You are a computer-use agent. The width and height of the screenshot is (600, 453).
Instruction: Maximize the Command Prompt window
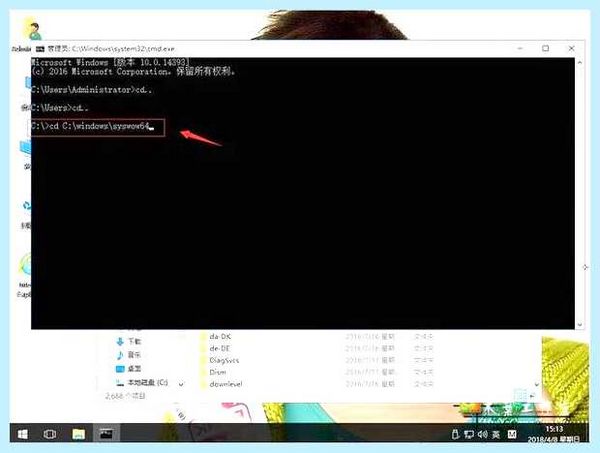coord(546,48)
